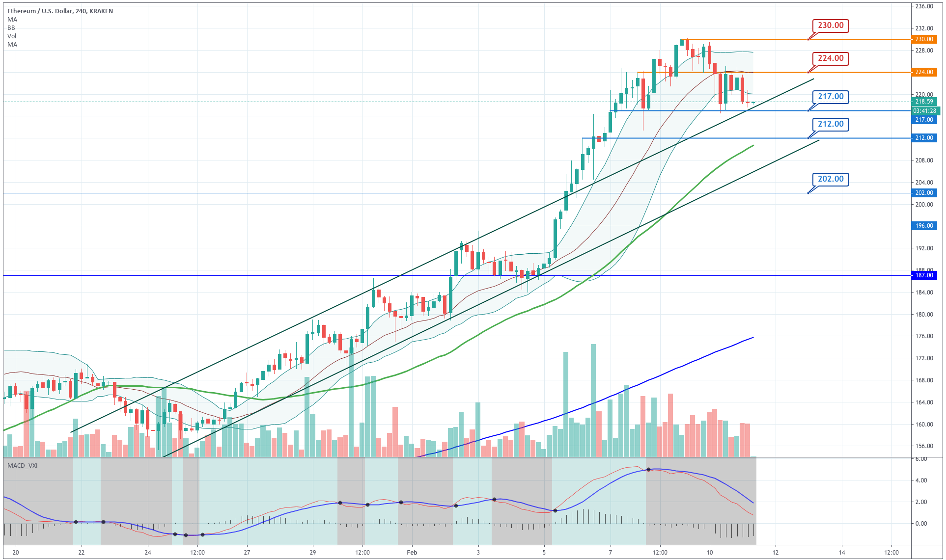Click the orange 230.00 price axis tag
946x560 pixels.
click(x=923, y=39)
